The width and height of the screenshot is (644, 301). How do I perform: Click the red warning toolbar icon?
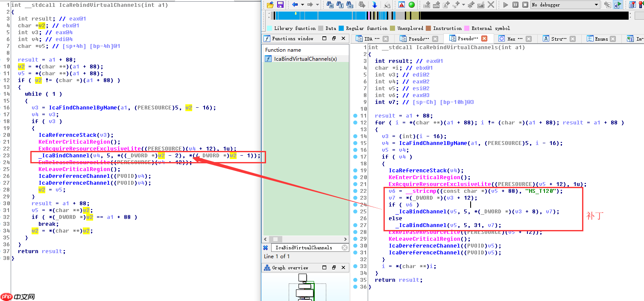point(401,5)
